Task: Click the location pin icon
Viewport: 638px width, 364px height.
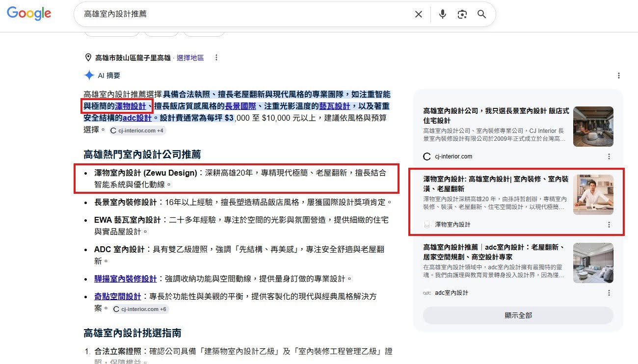Action: click(88, 58)
